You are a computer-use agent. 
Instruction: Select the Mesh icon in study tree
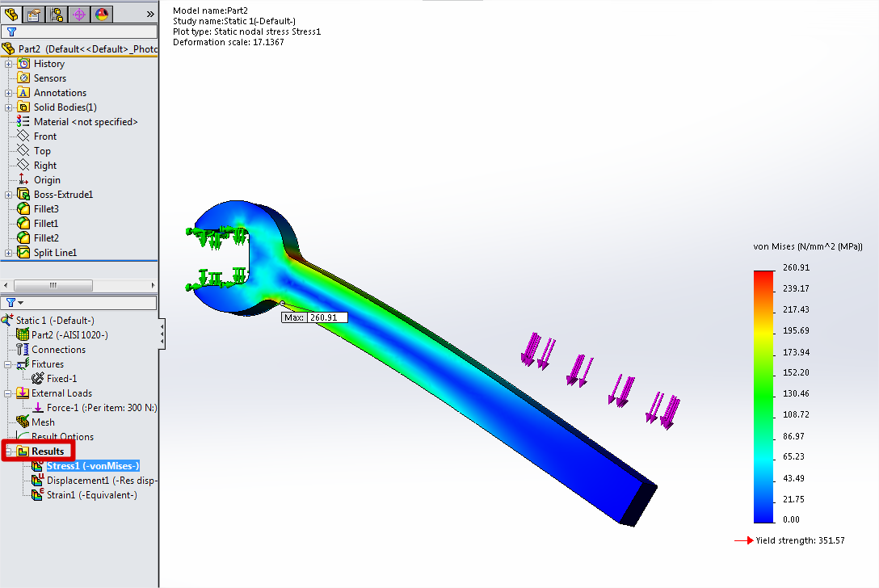pyautogui.click(x=23, y=422)
